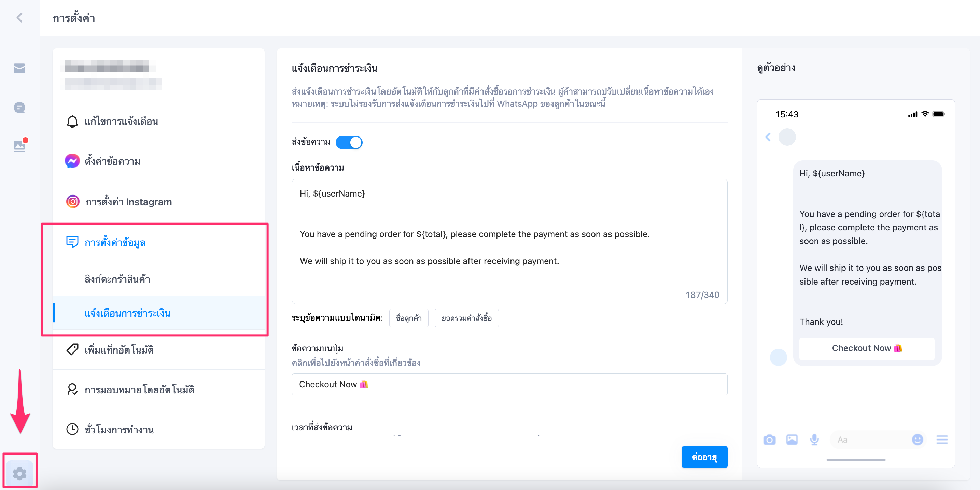Open the image posts sidebar icon

click(x=20, y=146)
